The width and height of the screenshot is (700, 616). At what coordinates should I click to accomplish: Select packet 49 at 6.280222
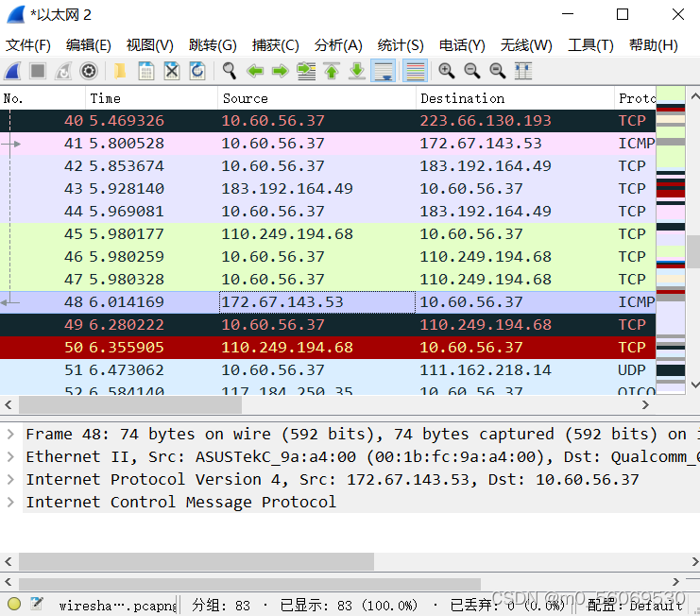[x=328, y=325]
